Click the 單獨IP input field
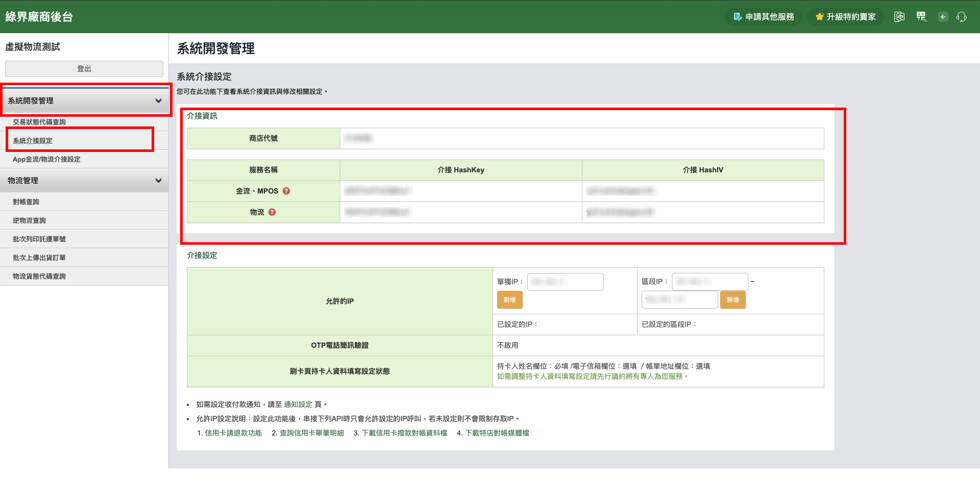 click(x=565, y=282)
